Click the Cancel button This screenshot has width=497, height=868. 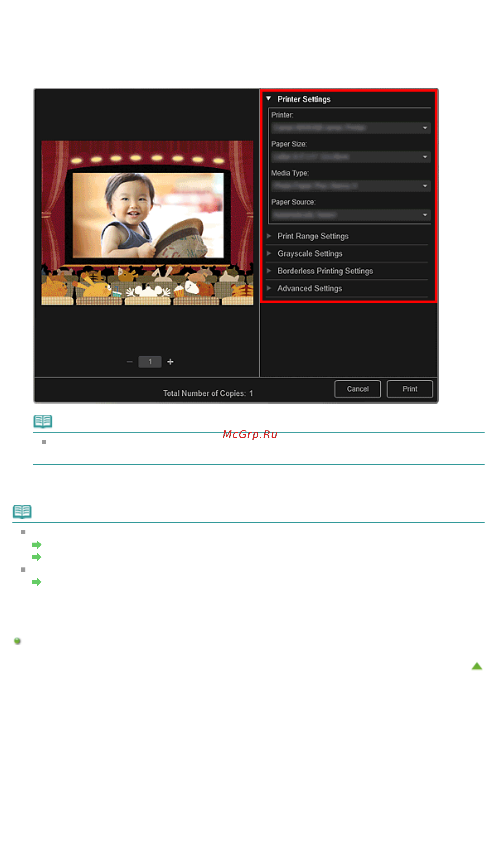357,389
